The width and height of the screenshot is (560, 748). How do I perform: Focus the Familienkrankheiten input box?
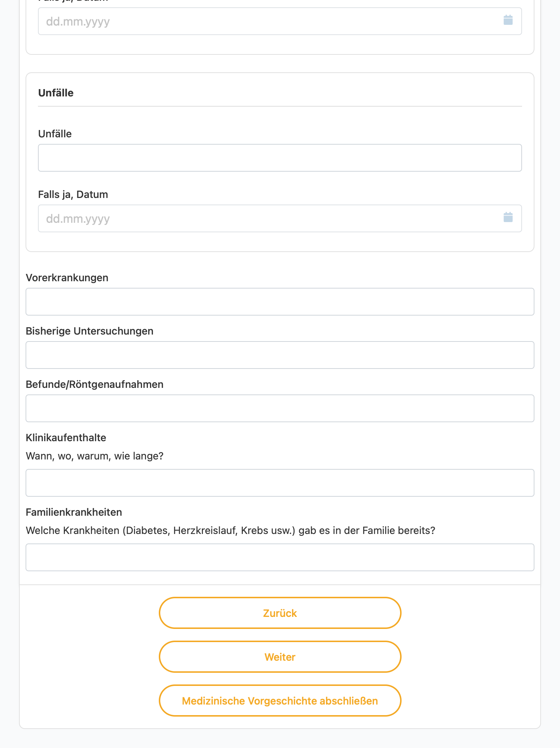click(x=280, y=557)
